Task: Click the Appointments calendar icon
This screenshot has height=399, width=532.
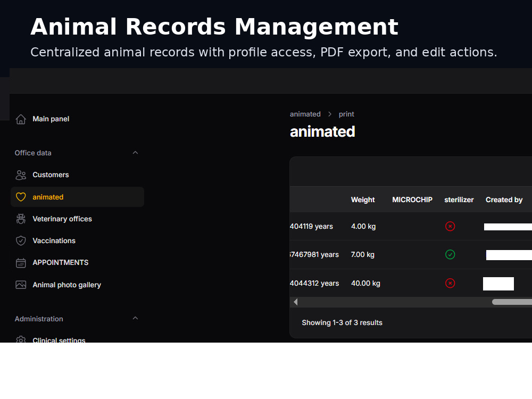Action: [x=21, y=263]
